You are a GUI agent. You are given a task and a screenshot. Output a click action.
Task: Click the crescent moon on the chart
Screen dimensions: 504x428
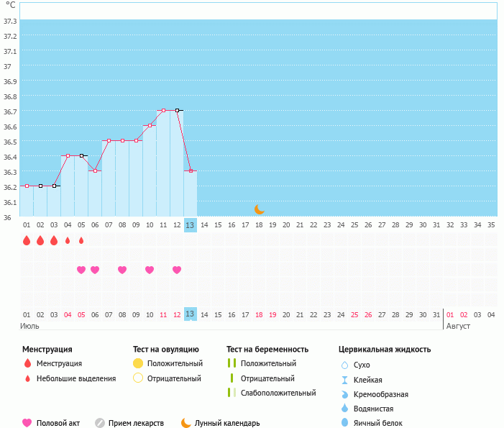[x=260, y=209]
